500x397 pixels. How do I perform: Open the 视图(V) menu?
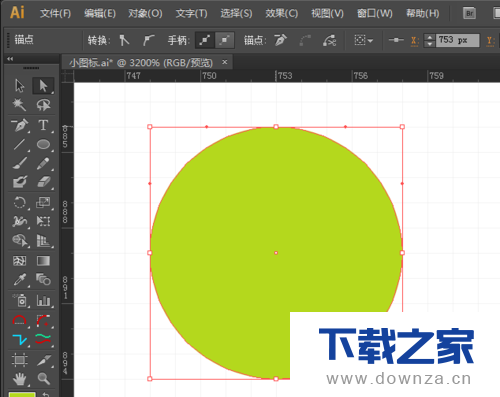coord(327,13)
